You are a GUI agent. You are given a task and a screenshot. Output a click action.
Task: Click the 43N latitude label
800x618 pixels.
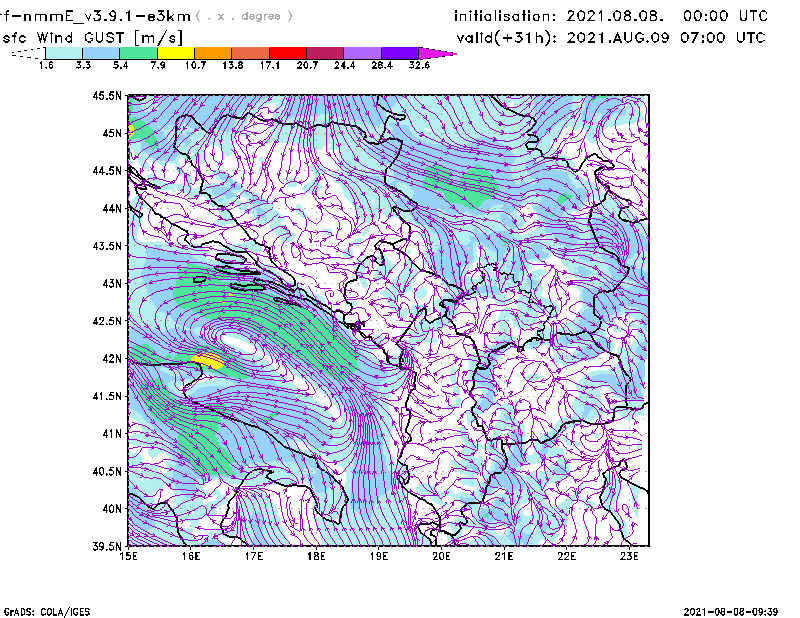coord(112,283)
